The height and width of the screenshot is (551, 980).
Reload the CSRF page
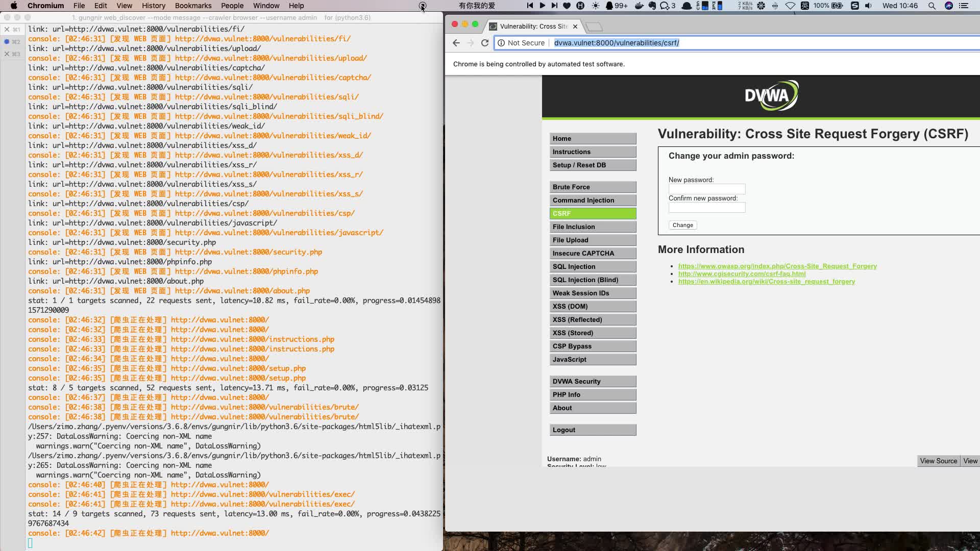point(485,43)
